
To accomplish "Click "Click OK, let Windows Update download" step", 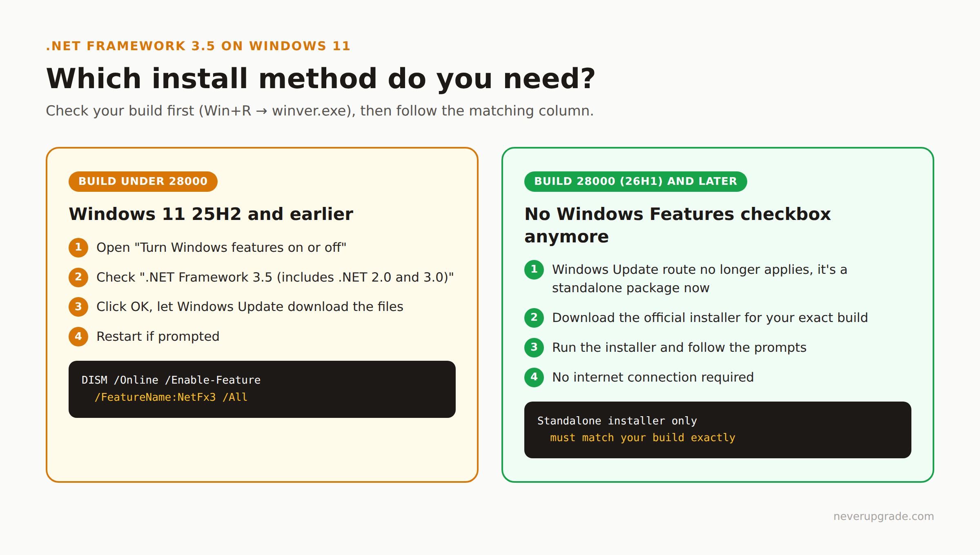I will [x=250, y=306].
